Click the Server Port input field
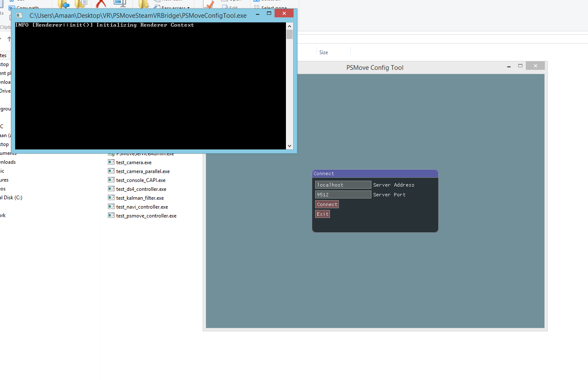Image resolution: width=588 pixels, height=380 pixels. point(343,195)
